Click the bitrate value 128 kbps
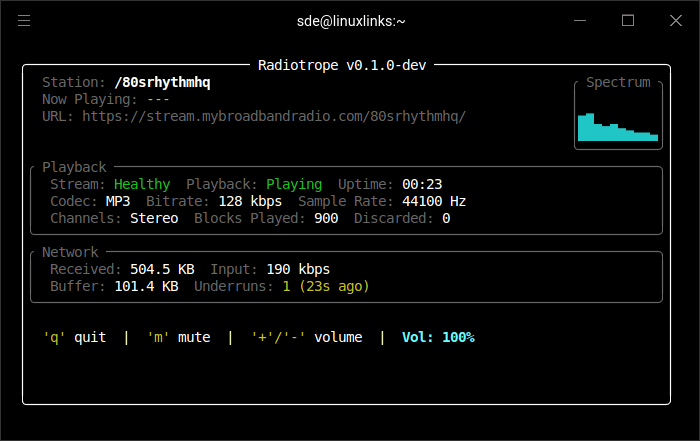This screenshot has height=441, width=700. click(250, 201)
